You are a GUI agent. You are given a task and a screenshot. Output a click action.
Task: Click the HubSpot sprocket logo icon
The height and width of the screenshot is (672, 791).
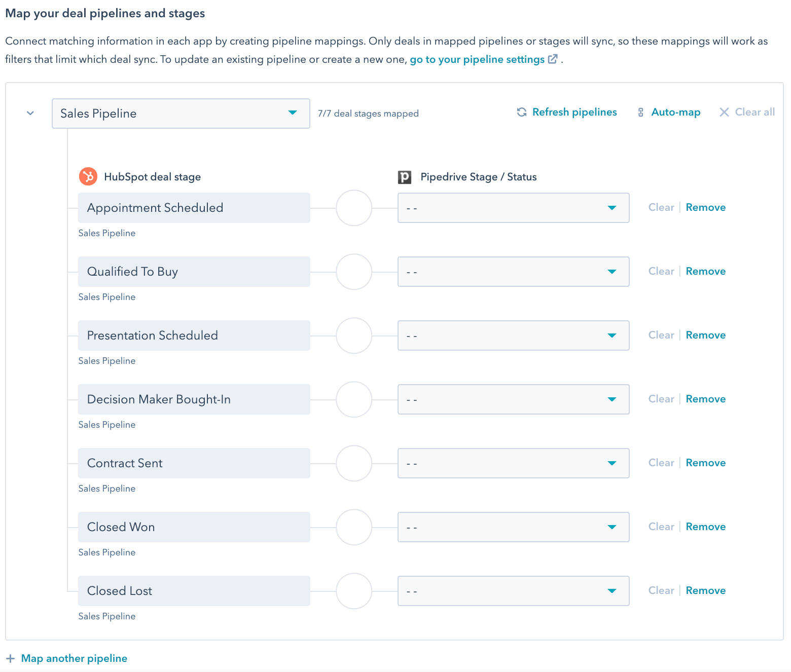click(x=88, y=176)
